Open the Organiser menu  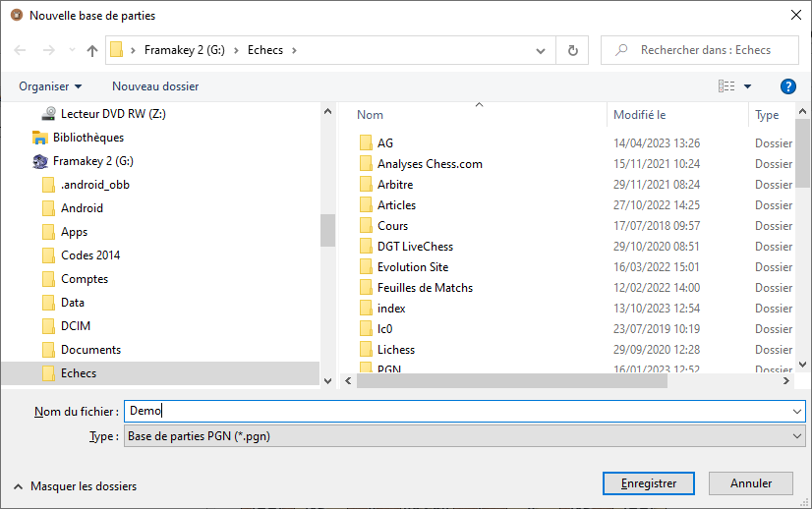point(50,86)
